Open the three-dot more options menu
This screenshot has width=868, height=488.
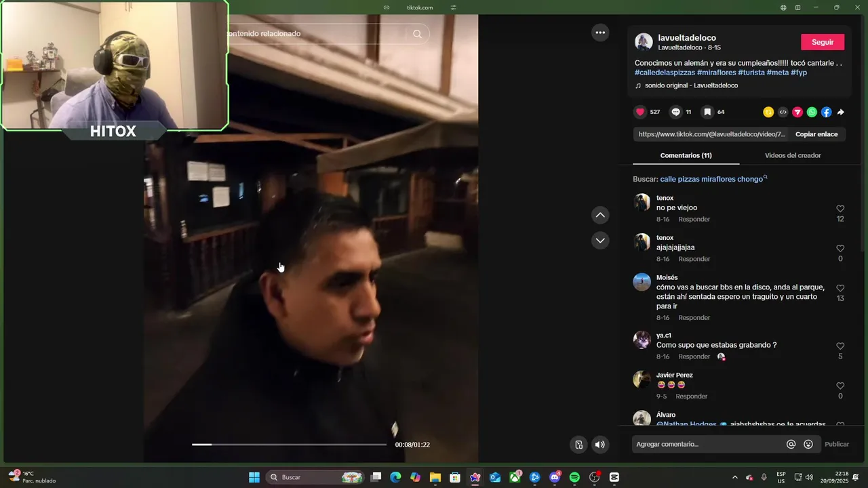(x=600, y=33)
